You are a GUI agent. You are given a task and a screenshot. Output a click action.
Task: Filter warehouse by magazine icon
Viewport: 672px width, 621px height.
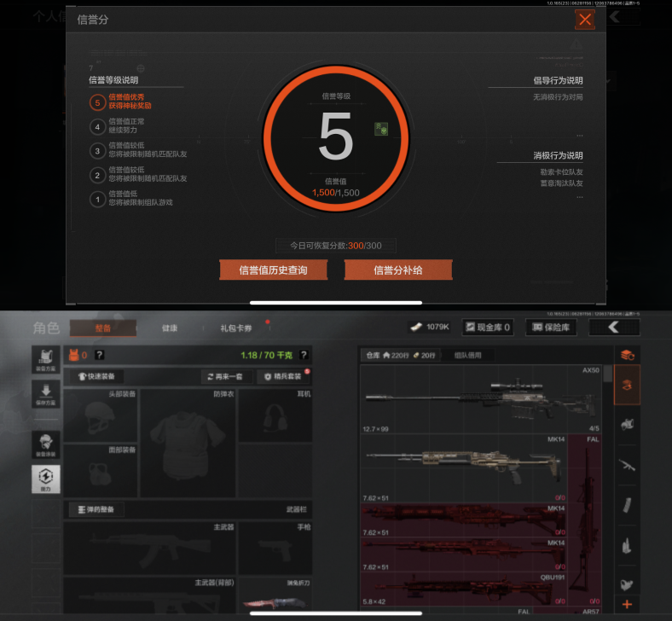click(x=628, y=505)
